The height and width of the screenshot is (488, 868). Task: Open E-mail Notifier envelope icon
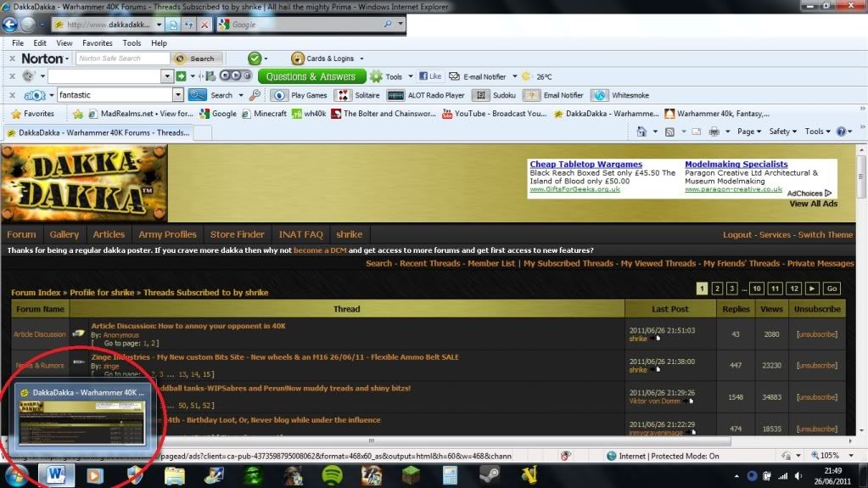click(455, 76)
